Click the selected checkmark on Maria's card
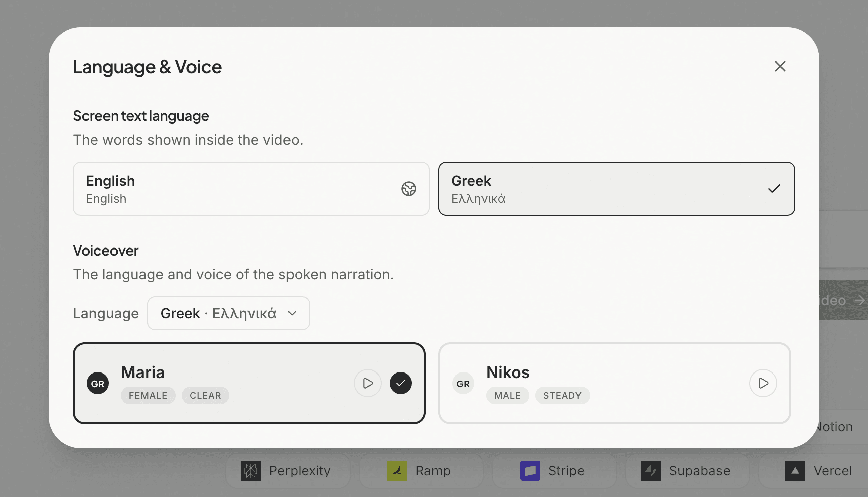The image size is (868, 497). click(401, 383)
